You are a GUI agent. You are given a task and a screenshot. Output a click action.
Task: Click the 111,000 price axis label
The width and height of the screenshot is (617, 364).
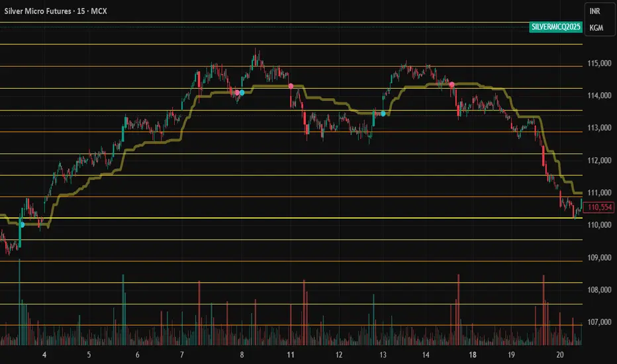click(599, 193)
